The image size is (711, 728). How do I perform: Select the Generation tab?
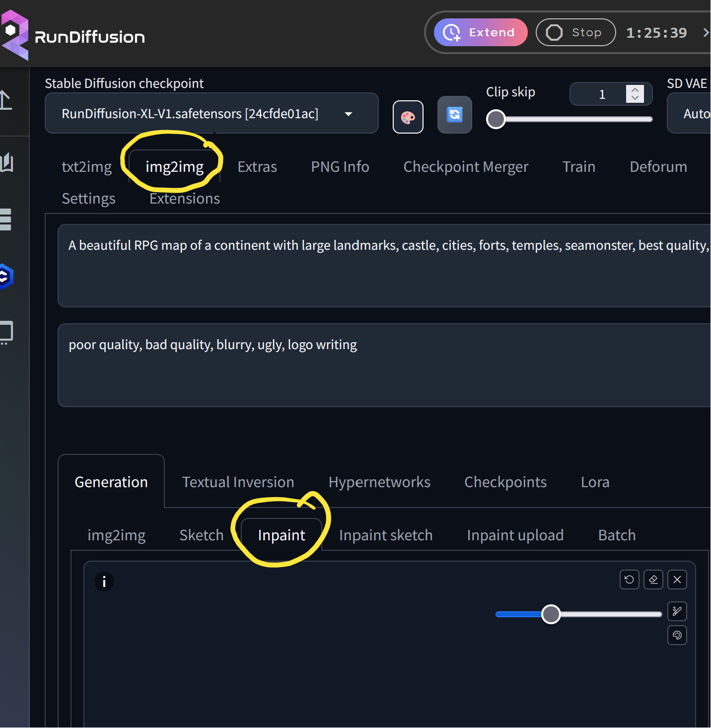click(x=111, y=482)
